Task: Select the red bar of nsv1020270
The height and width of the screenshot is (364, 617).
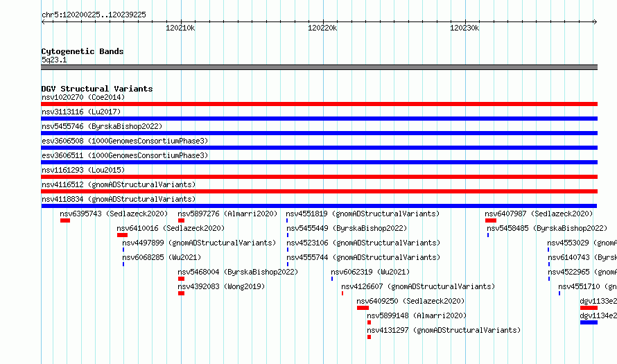Action: click(x=319, y=104)
